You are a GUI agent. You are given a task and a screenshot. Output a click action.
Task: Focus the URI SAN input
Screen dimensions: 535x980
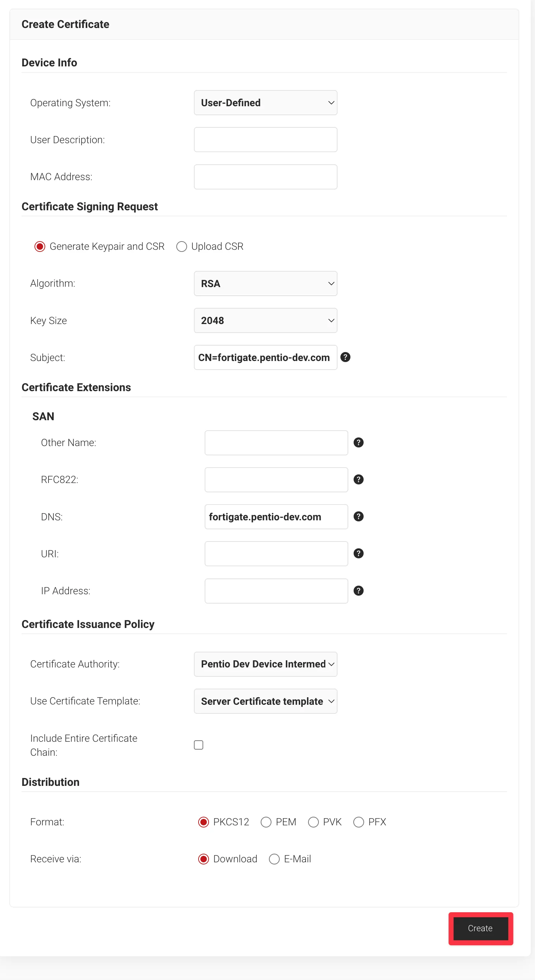pos(276,554)
